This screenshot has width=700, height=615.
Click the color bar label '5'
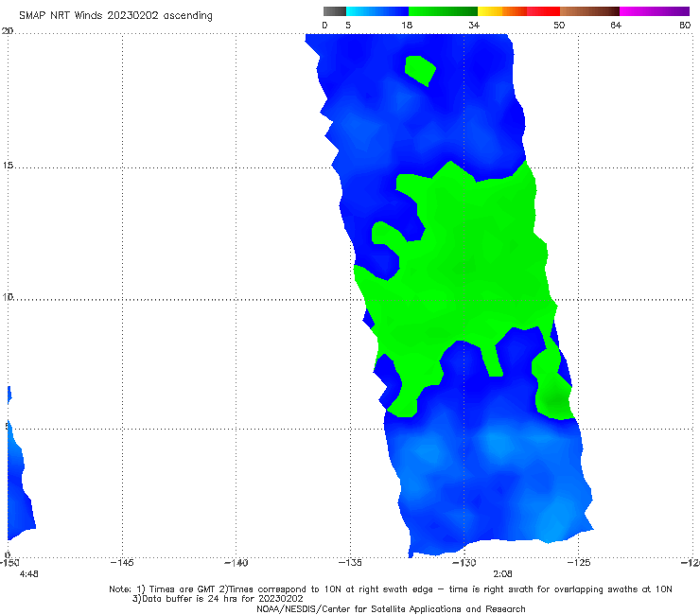pyautogui.click(x=348, y=25)
